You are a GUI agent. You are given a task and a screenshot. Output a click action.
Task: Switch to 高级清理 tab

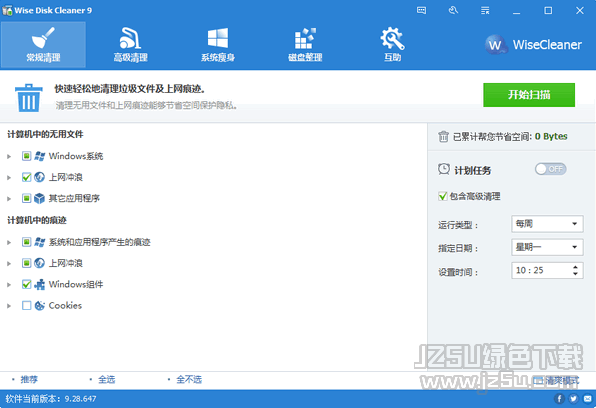(130, 44)
